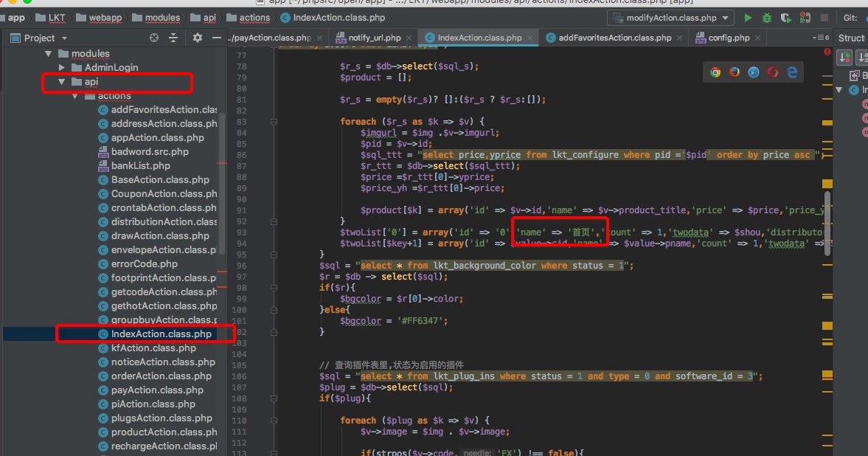
Task: Toggle fold marker at line 110 foreach
Action: pos(274,421)
